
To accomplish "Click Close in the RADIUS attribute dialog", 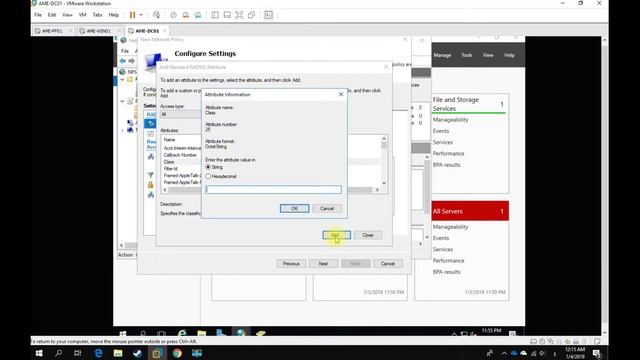I will (x=368, y=235).
